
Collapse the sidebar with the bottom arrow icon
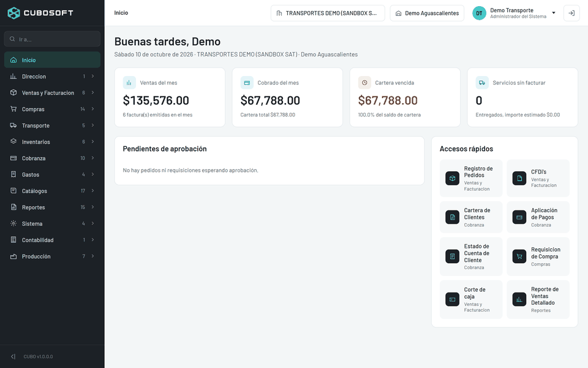(13, 356)
